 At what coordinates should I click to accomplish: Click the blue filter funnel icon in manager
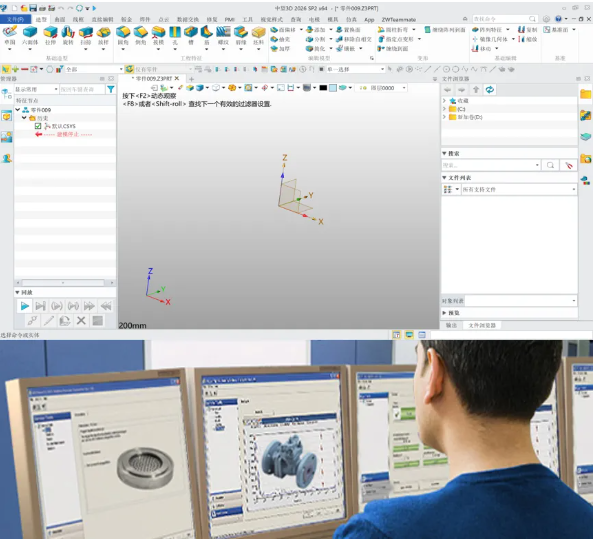tap(110, 89)
